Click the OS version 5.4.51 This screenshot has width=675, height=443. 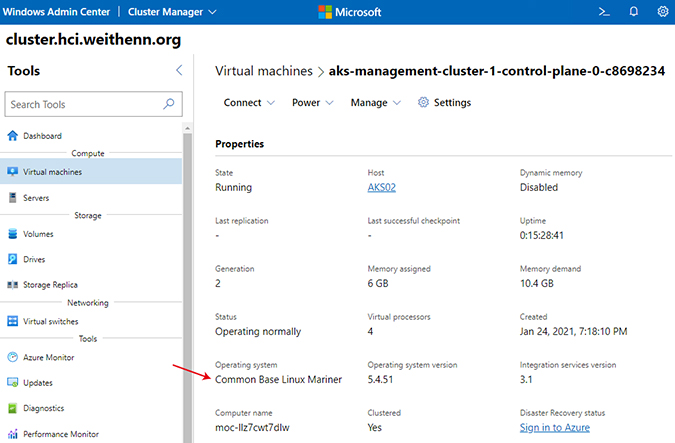point(380,379)
